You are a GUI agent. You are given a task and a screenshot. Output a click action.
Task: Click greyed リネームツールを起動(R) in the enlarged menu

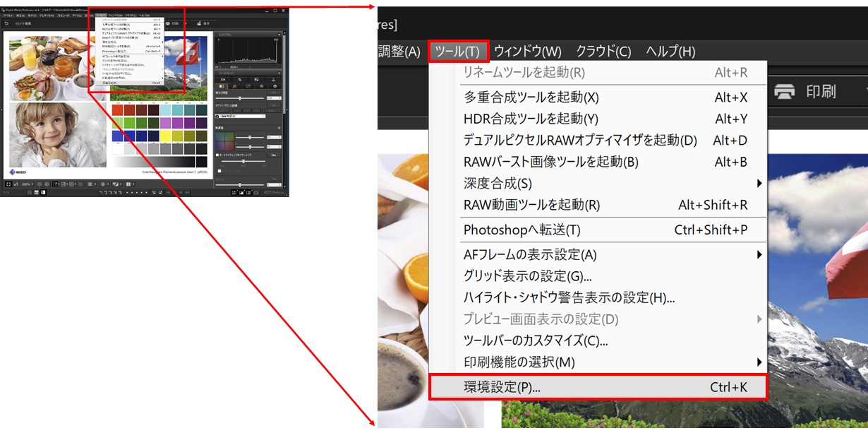598,72
